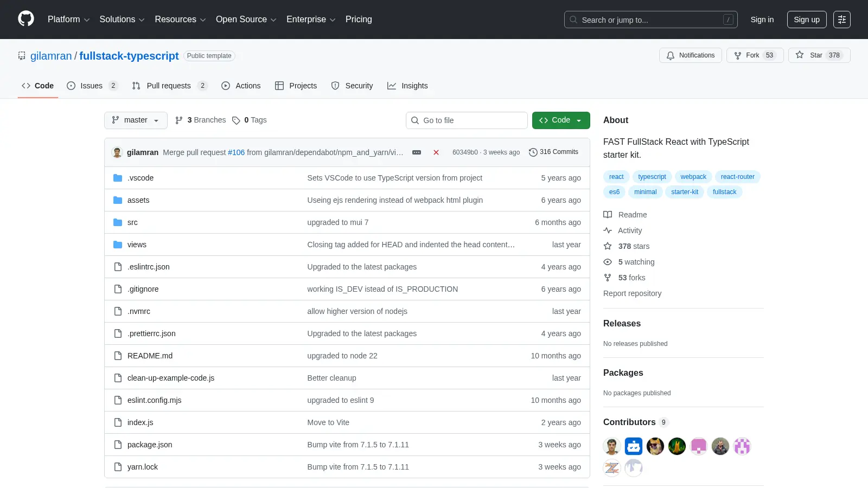Open the Contributors heading link
The width and height of the screenshot is (868, 488).
point(636,422)
